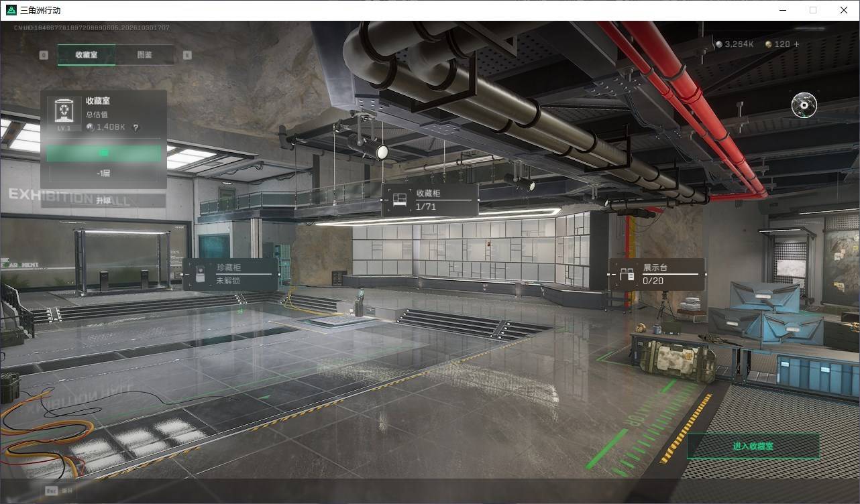This screenshot has width=860, height=504.
Task: Add gold currency with the plus icon
Action: 796,44
